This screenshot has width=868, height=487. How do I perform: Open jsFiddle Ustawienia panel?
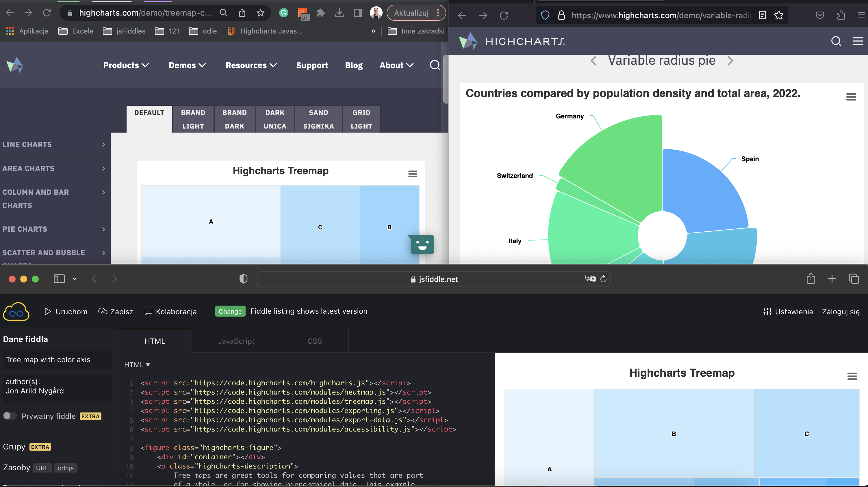tap(788, 311)
